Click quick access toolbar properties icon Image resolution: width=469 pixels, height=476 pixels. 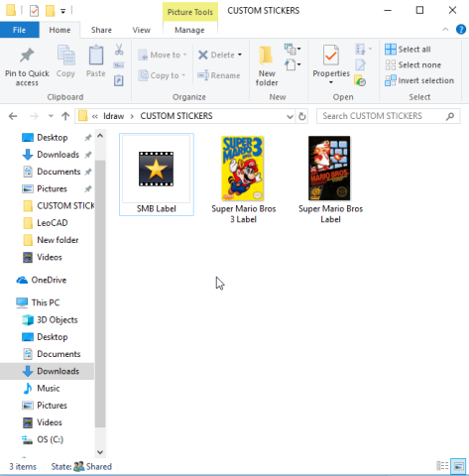click(34, 11)
